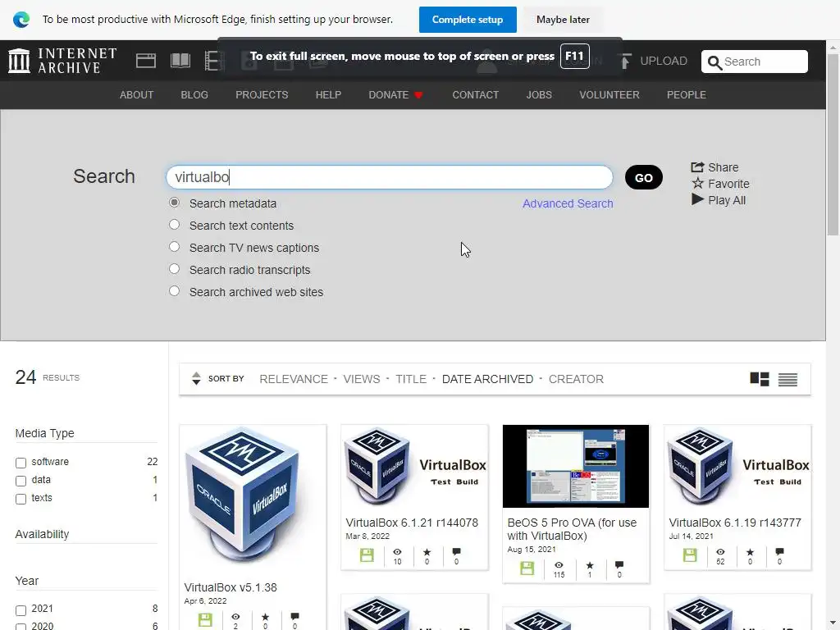Click the Maybe later button

click(x=563, y=20)
